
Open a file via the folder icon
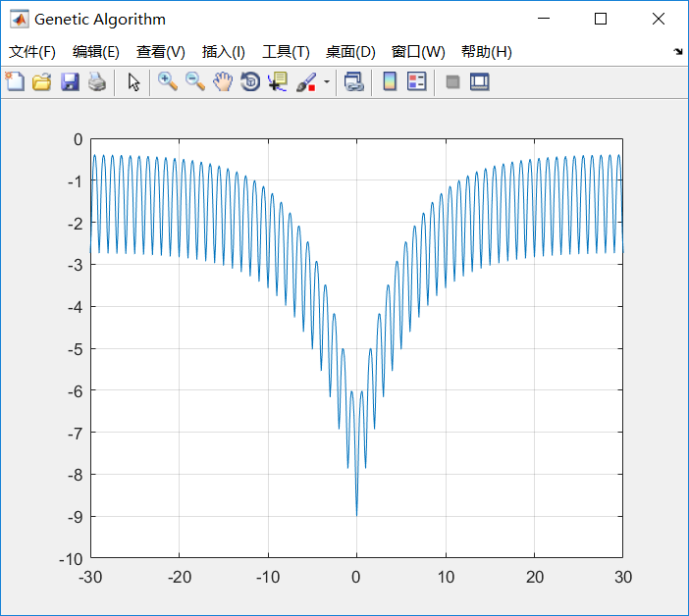pos(42,81)
